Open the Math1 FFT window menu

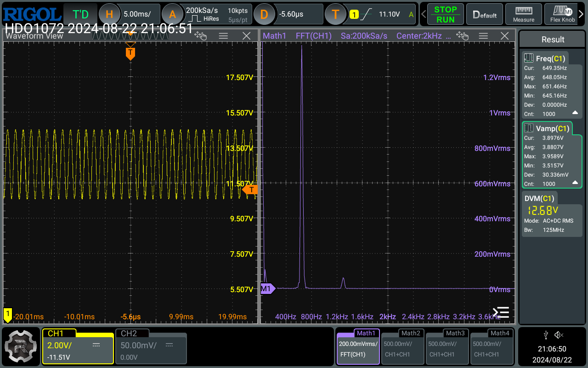[x=483, y=36]
